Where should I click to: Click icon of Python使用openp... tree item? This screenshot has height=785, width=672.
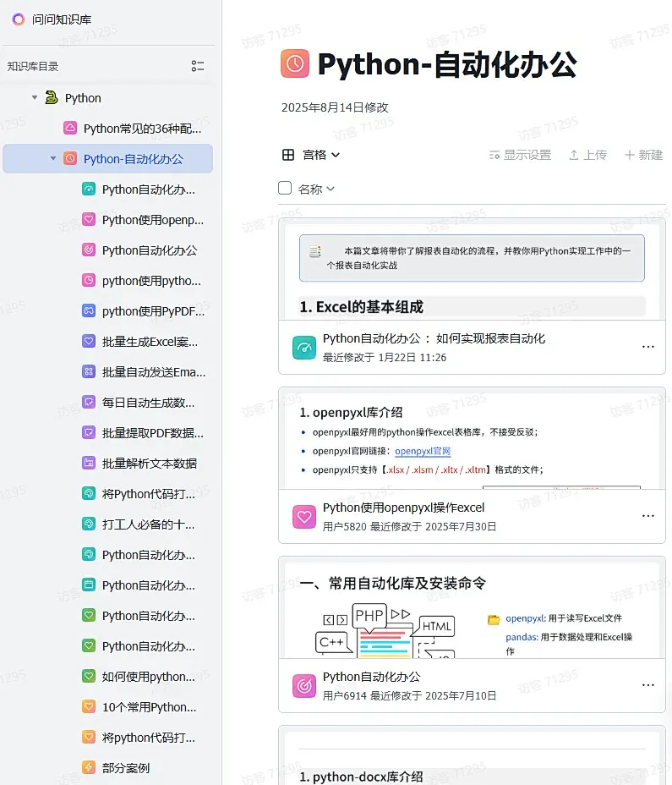click(89, 219)
